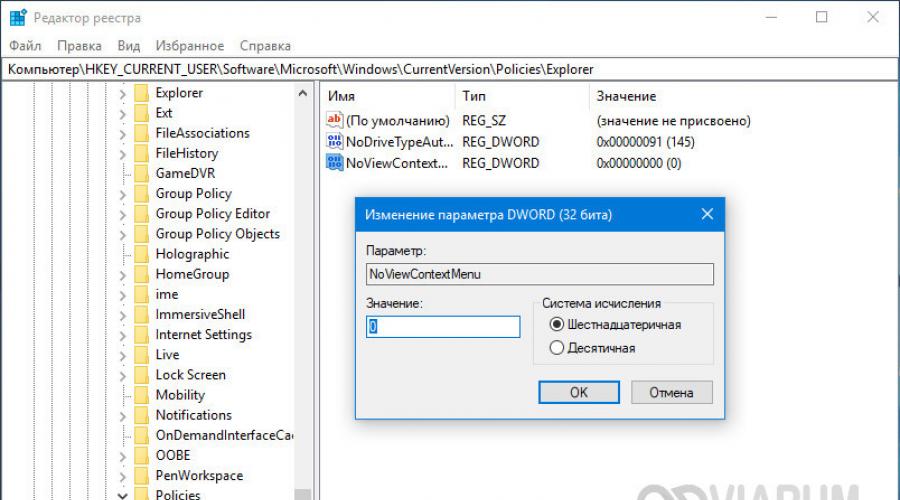Select the Шестнадцатеричная radio button
The image size is (900, 500).
pyautogui.click(x=557, y=325)
